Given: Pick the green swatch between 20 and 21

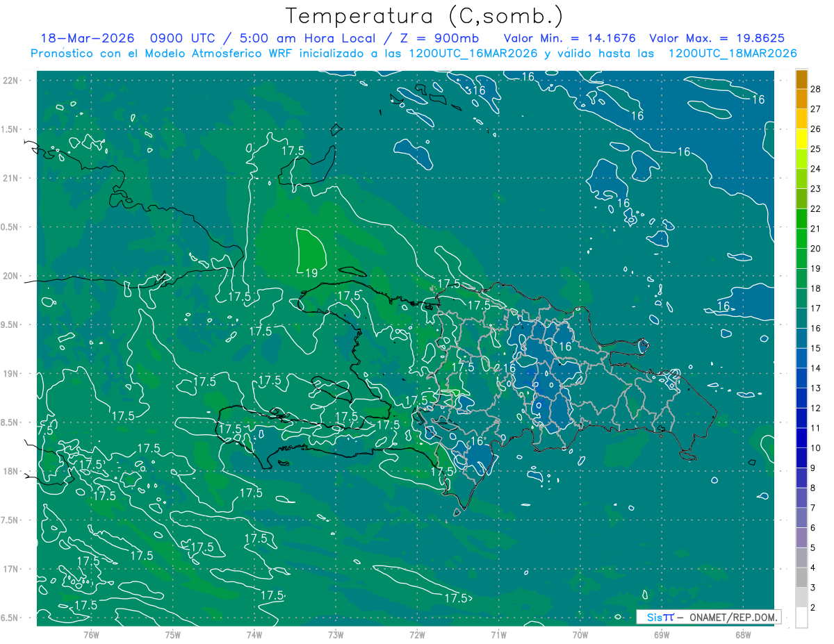Looking at the screenshot, I should click(x=801, y=238).
